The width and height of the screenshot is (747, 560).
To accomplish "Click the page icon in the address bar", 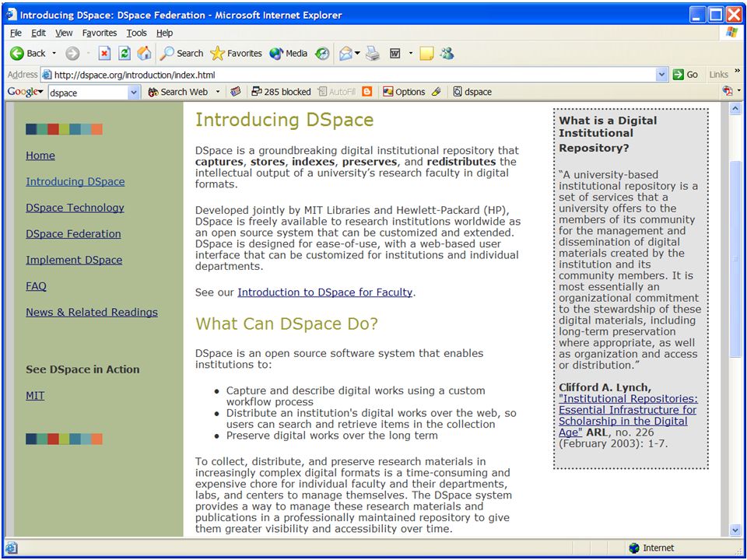I will click(x=46, y=75).
